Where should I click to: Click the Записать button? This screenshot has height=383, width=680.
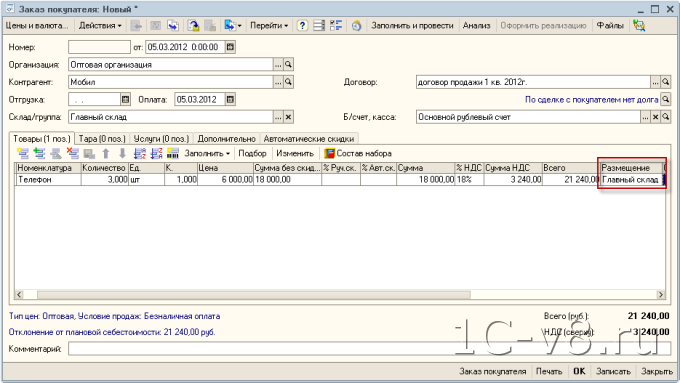[613, 371]
